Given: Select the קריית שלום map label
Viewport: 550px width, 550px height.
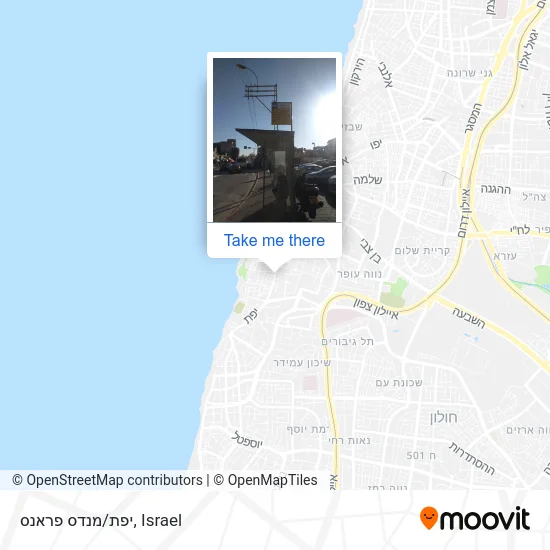Looking at the screenshot, I should pos(422,250).
